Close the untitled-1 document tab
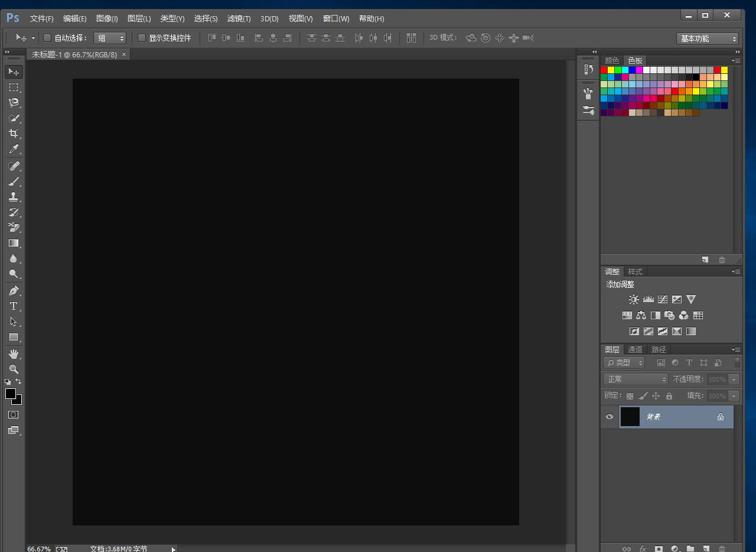The width and height of the screenshot is (756, 552). point(123,54)
